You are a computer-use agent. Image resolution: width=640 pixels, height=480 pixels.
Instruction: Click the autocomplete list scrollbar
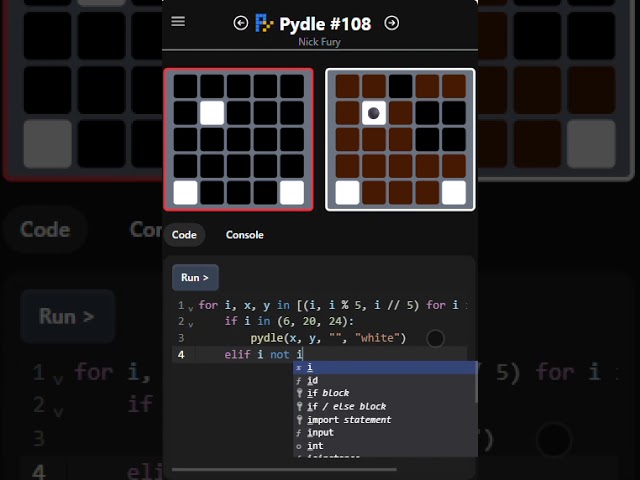(476, 382)
